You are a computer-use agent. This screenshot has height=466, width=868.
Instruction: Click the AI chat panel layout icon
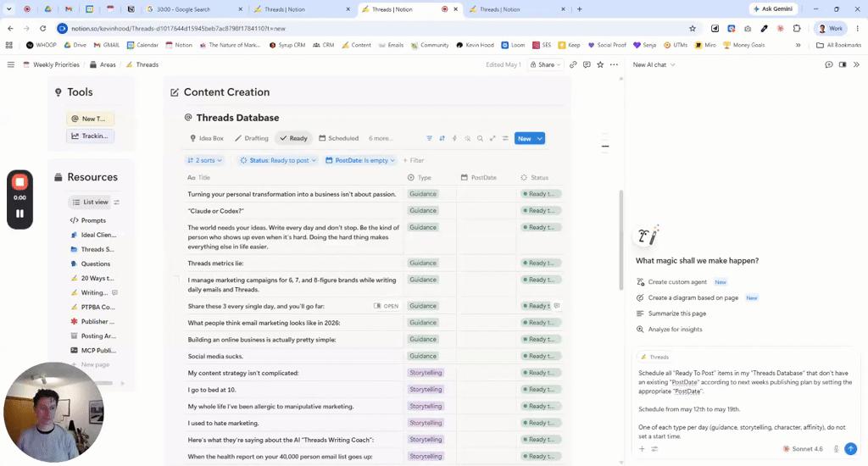tap(843, 64)
